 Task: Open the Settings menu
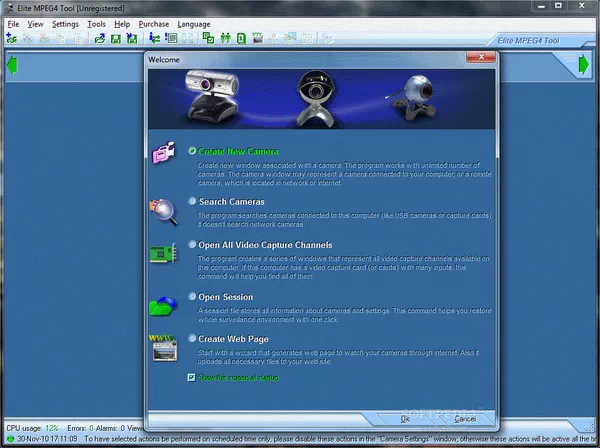point(65,24)
